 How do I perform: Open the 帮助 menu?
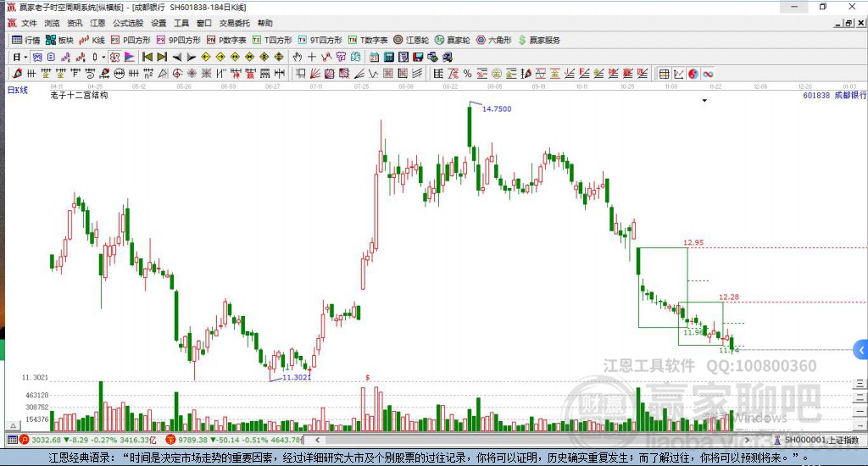pos(265,23)
